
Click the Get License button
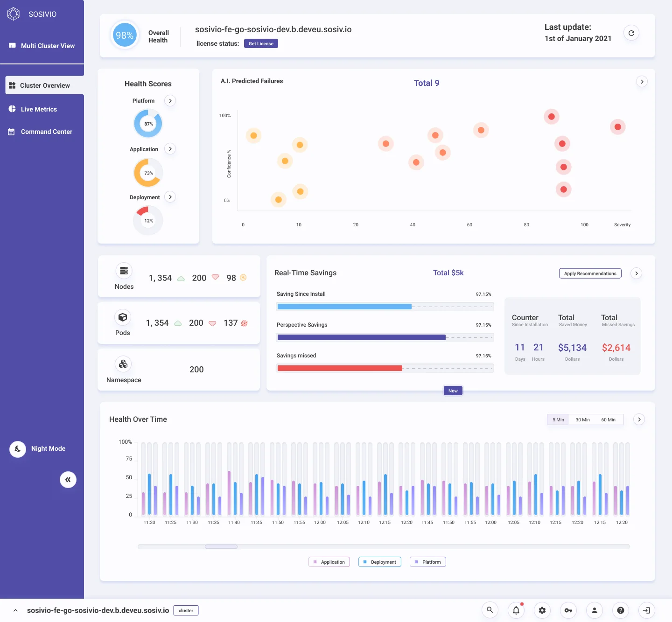[x=261, y=43]
